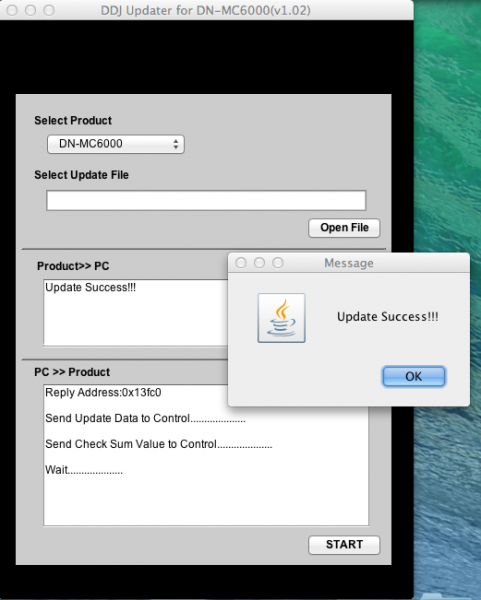Viewport: 481px width, 600px height.
Task: Open the DN-MC6000 product dropdown
Action: 116,144
